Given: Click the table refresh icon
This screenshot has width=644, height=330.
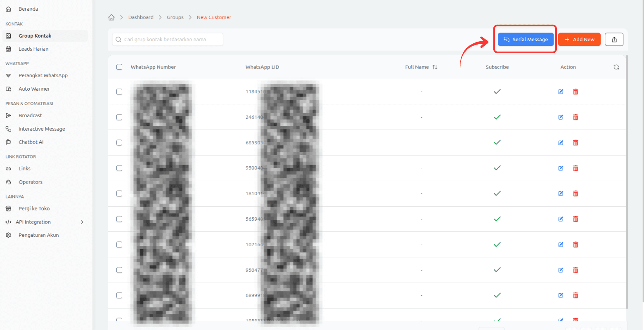Looking at the screenshot, I should [616, 67].
